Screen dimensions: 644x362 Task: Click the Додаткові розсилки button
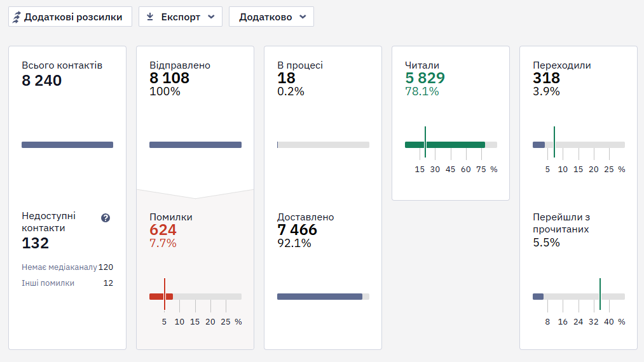tap(70, 17)
